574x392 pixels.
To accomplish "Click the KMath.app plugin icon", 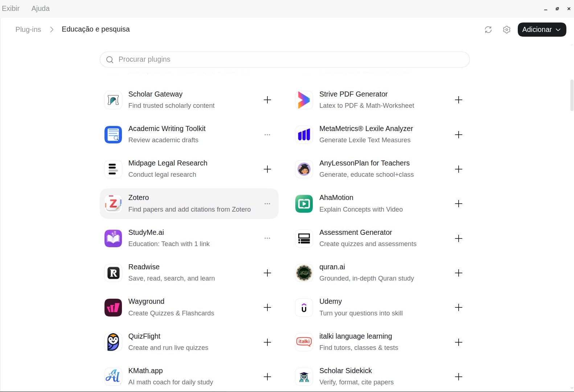I will coord(113,377).
